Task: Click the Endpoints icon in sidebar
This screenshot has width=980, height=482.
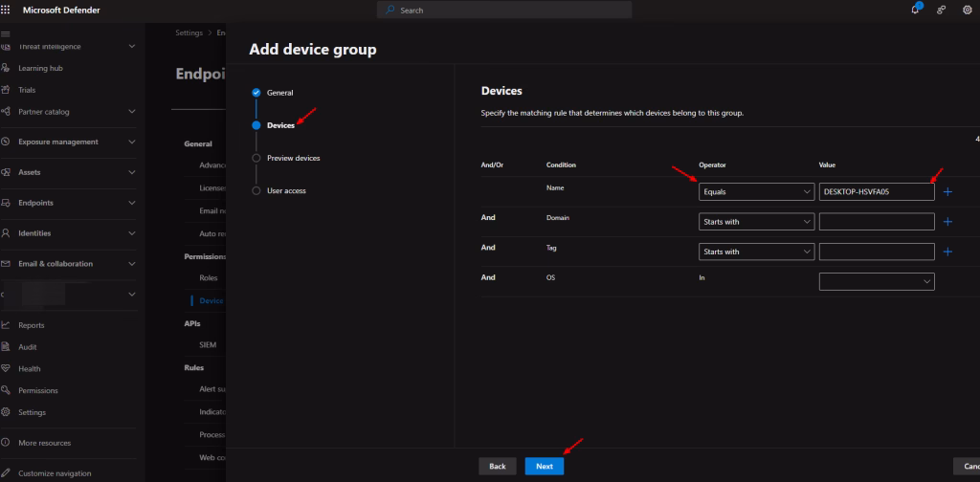Action: pyautogui.click(x=6, y=203)
